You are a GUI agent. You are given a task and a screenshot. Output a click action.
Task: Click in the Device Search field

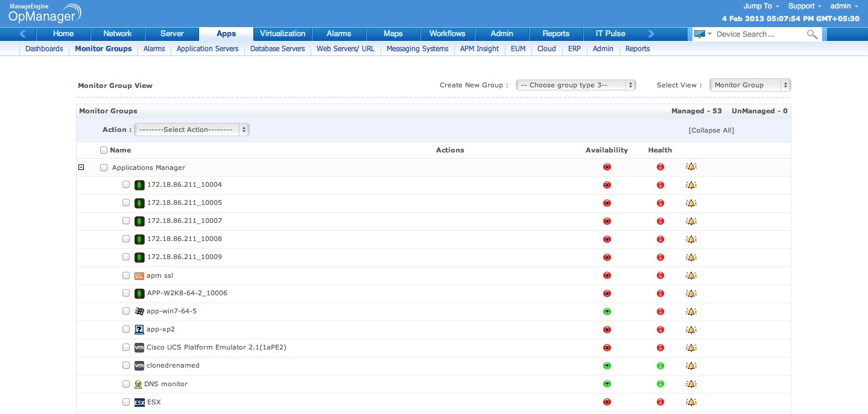point(759,34)
